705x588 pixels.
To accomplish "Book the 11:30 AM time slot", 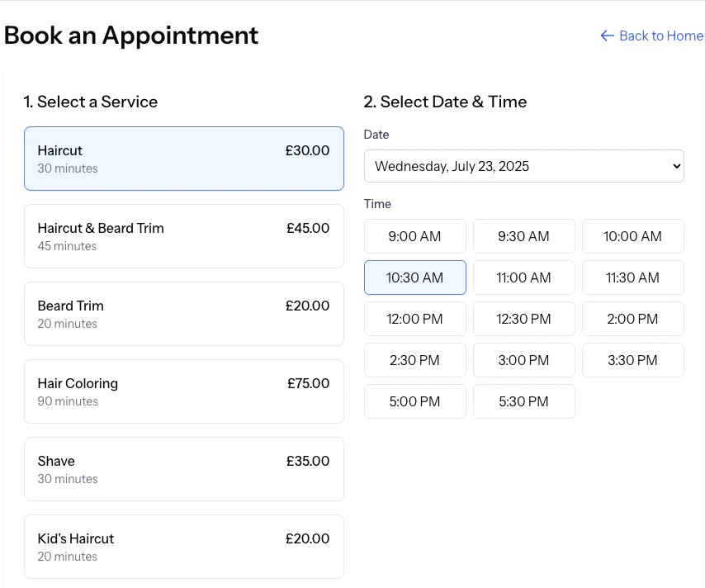I will pyautogui.click(x=632, y=277).
